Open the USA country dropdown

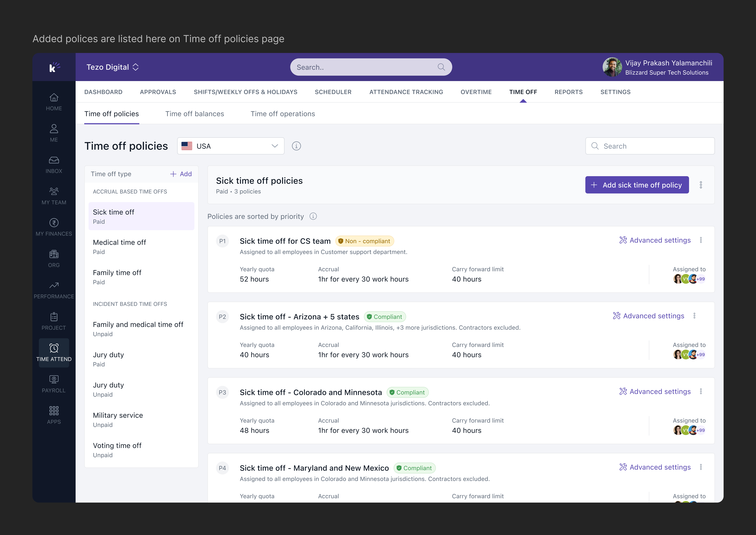tap(231, 146)
